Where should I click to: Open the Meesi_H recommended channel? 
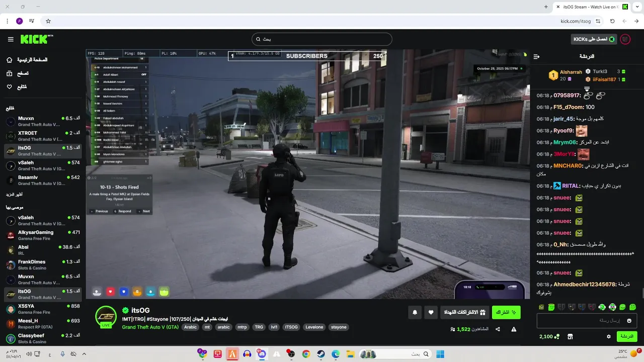(x=43, y=324)
